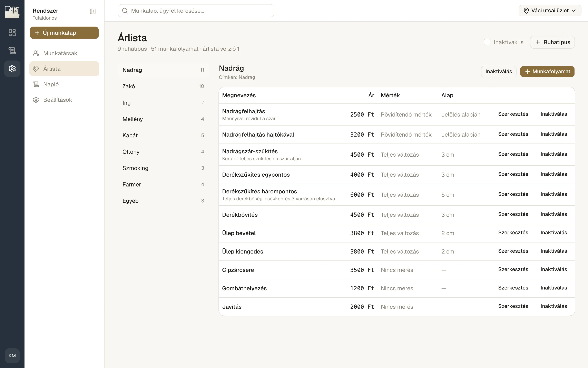
Task: Edit the Gombáthelyezés row
Action: [513, 288]
